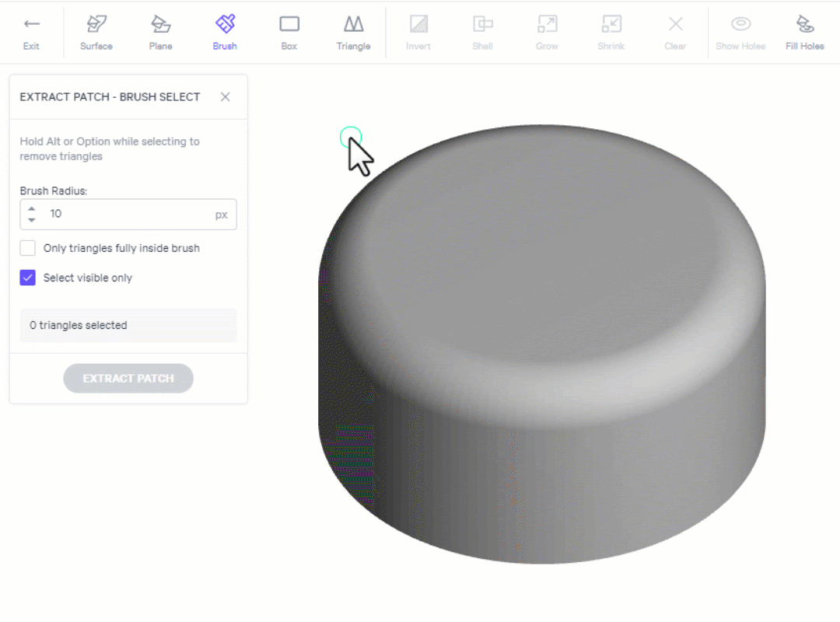Close the Extract Patch panel
This screenshot has width=840, height=622.
[x=225, y=97]
